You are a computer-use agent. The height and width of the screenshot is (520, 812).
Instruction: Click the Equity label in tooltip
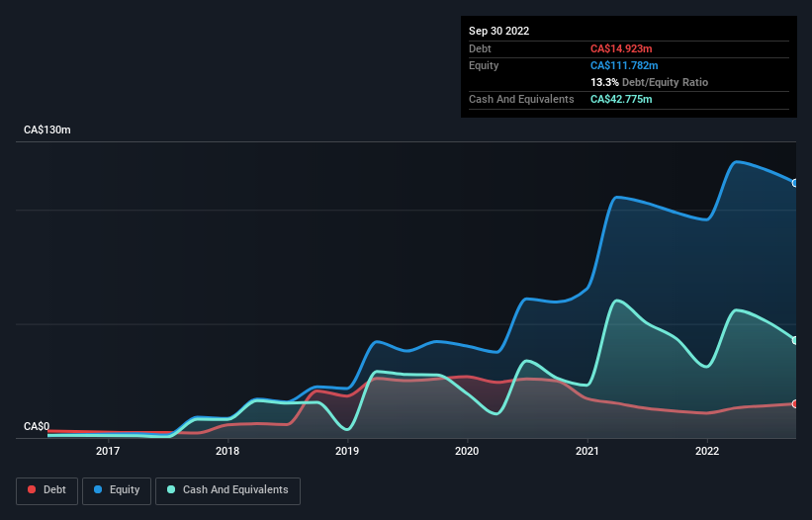484,65
